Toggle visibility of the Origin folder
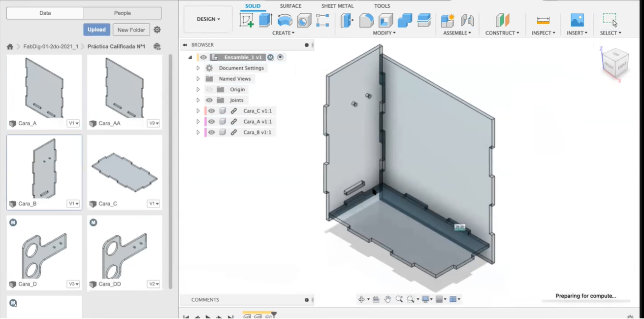The width and height of the screenshot is (644, 319). [x=209, y=90]
